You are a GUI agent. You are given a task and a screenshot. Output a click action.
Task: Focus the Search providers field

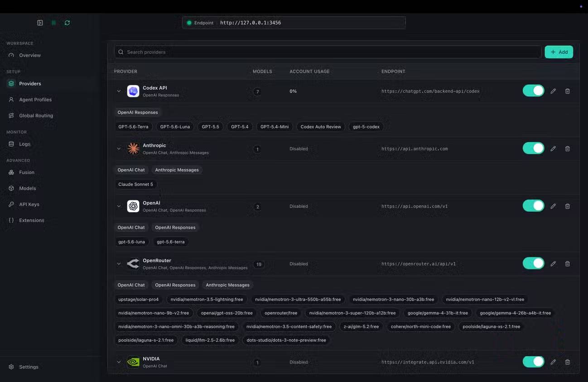click(x=328, y=52)
